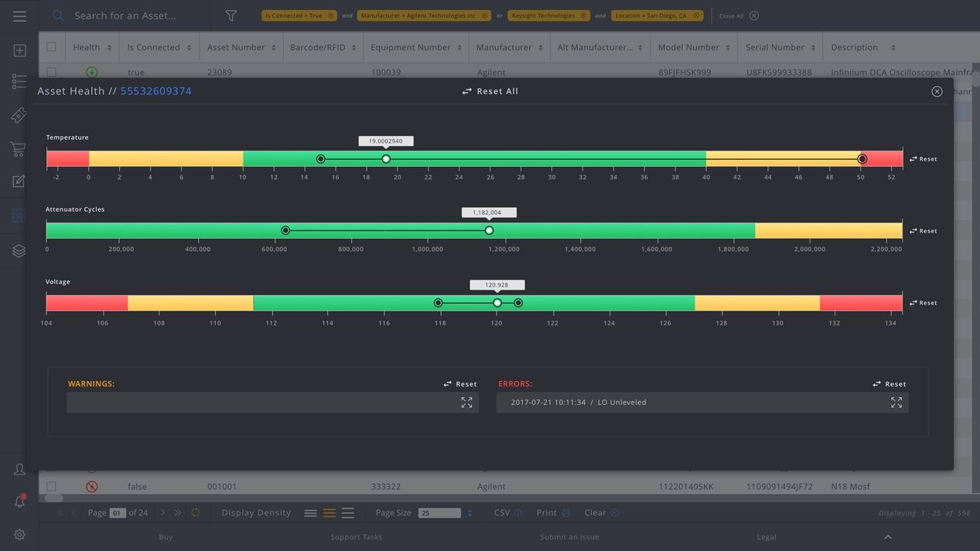
Task: Expand the Errors box to fullscreen
Action: pyautogui.click(x=896, y=403)
